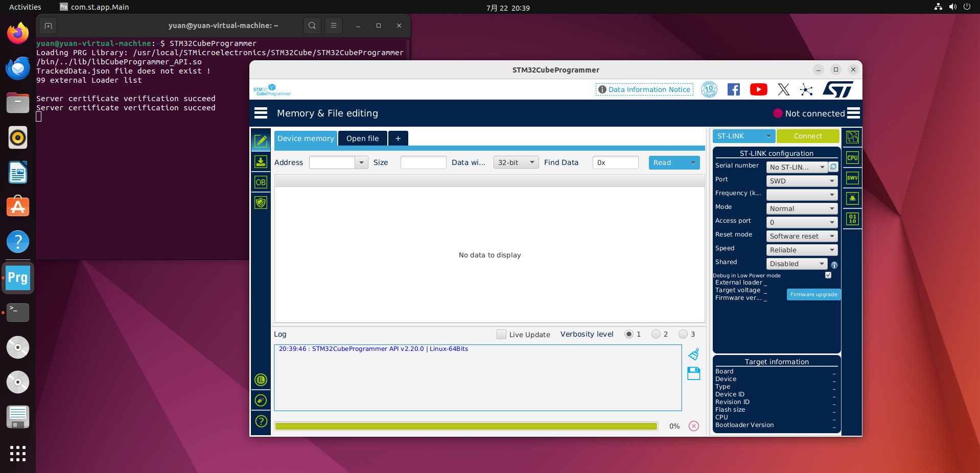980x473 pixels.
Task: Open the Speed Reliable dropdown
Action: 802,250
